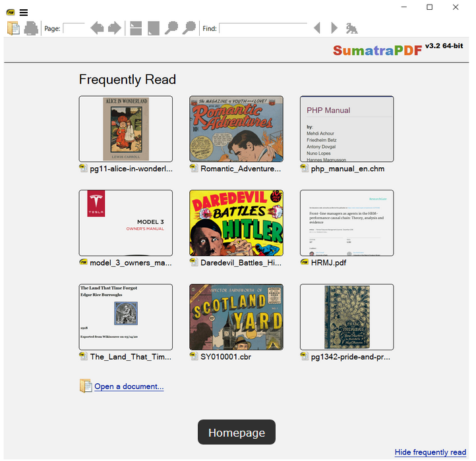Open the Alice in Wonderland thumbnail
This screenshot has width=476, height=461.
pos(126,129)
